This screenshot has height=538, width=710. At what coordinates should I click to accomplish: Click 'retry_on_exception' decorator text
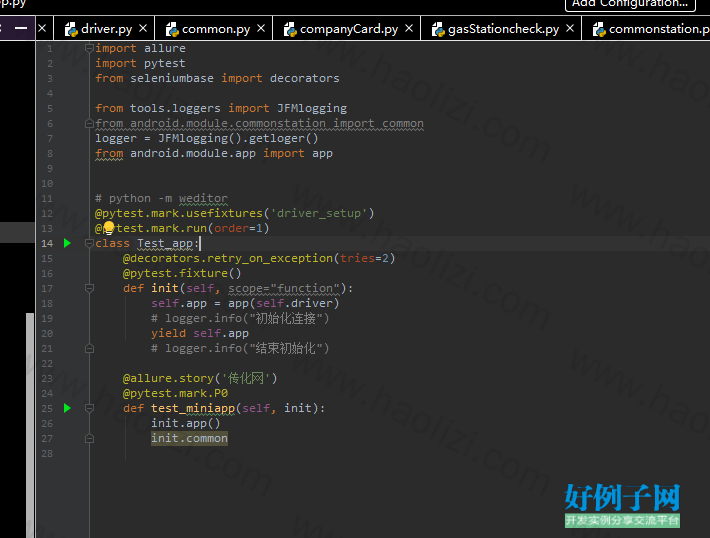[x=270, y=258]
